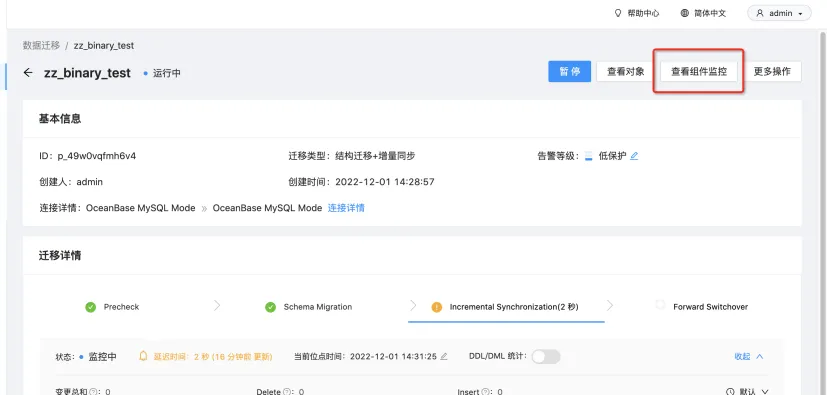This screenshot has width=827, height=395.
Task: Open the 帮助中心 help center
Action: click(x=637, y=13)
